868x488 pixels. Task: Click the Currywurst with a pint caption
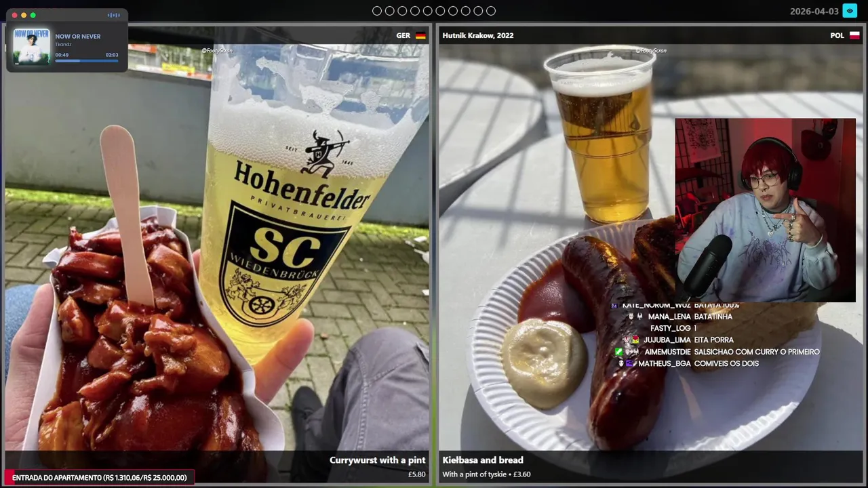click(378, 460)
